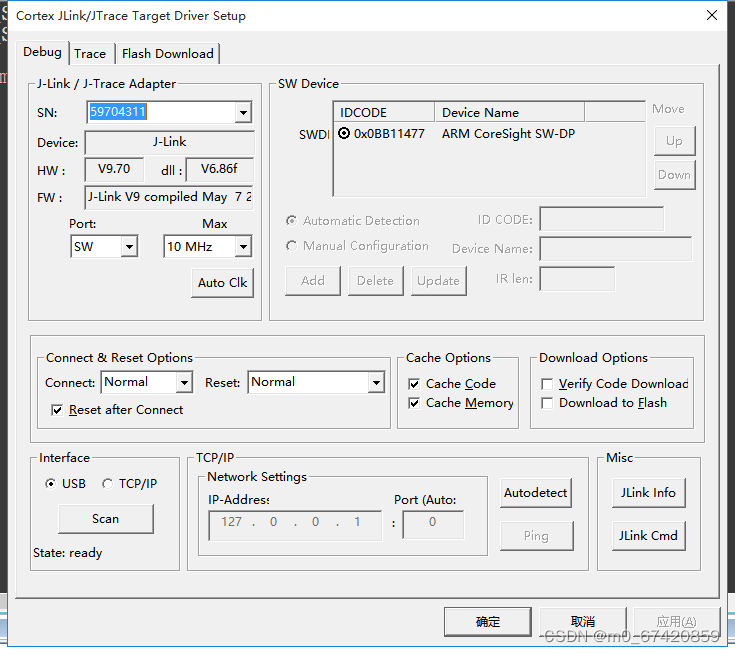Open the Max clock 10 MHz dropdown
This screenshot has height=654, width=735.
click(x=243, y=247)
